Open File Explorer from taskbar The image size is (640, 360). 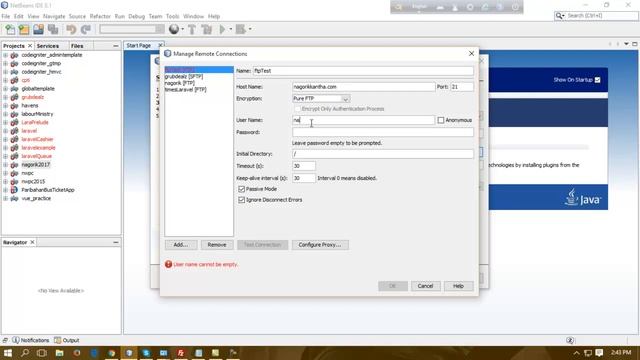[60, 353]
